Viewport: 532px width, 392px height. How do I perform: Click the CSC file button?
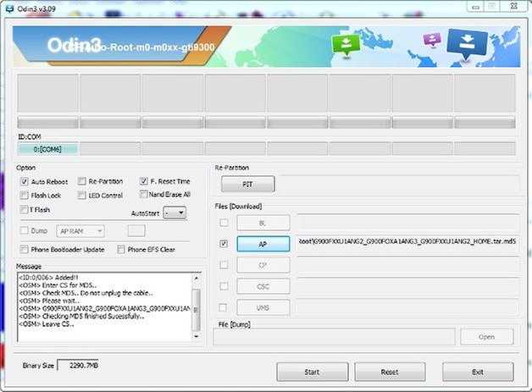(x=263, y=286)
